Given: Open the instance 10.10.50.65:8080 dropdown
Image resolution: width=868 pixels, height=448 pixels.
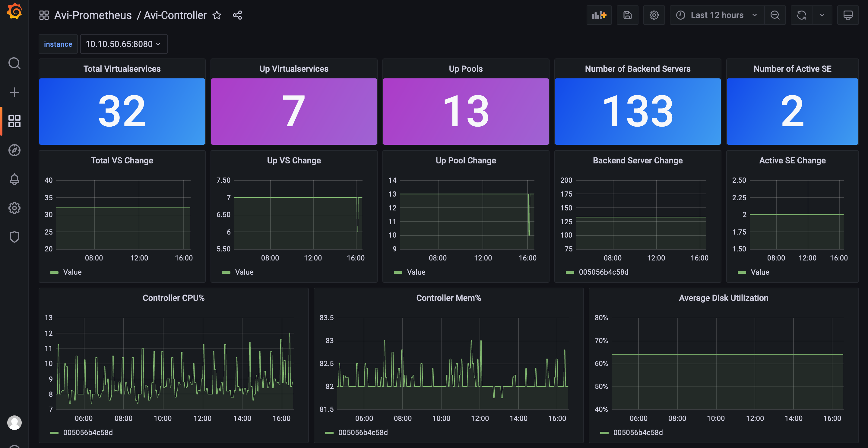Looking at the screenshot, I should click(x=124, y=44).
